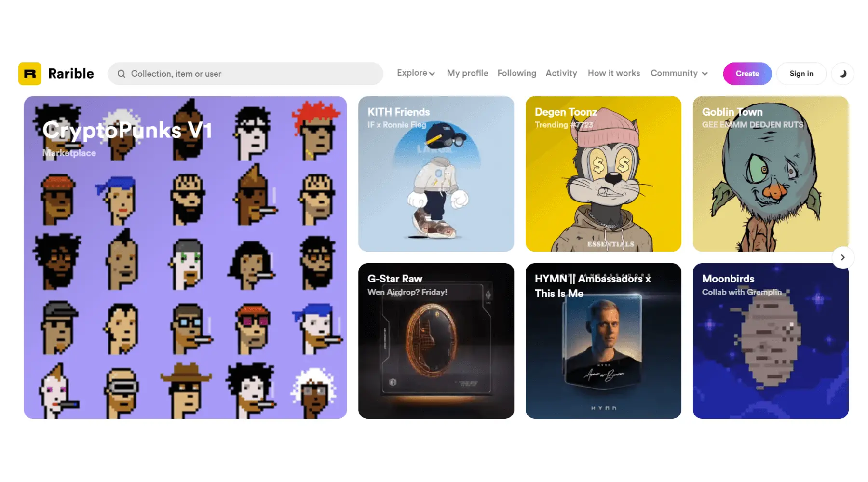The height and width of the screenshot is (482, 868).
Task: Open the CryptoPunks V1 collection banner
Action: click(x=185, y=257)
